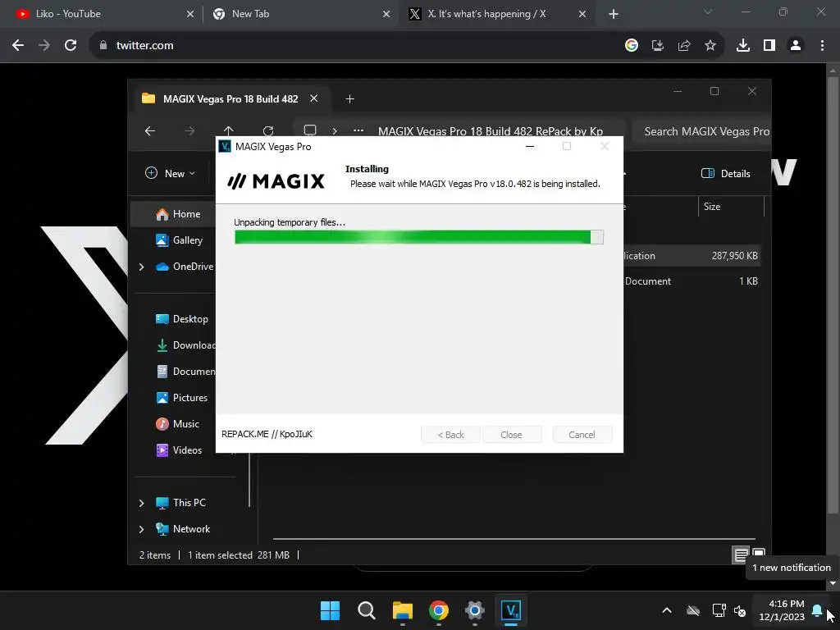The height and width of the screenshot is (630, 840).
Task: Click Close button in MAGIX installer
Action: [x=511, y=435]
